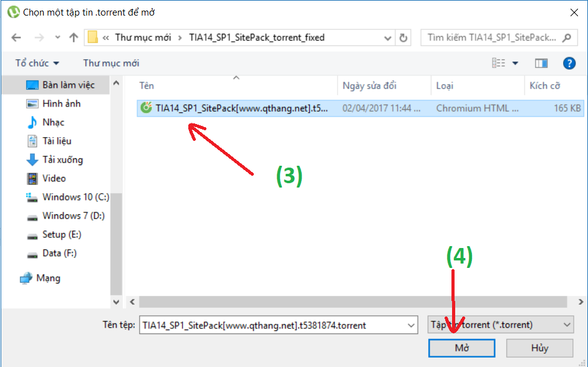
Task: Open help with the question mark icon
Action: click(x=569, y=63)
